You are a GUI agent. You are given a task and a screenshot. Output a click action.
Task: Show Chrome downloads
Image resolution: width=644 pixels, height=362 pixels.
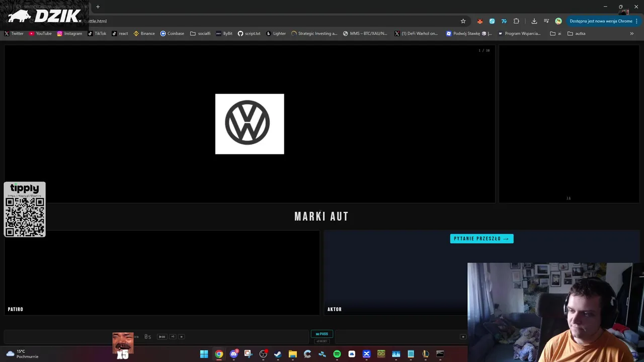pyautogui.click(x=534, y=21)
